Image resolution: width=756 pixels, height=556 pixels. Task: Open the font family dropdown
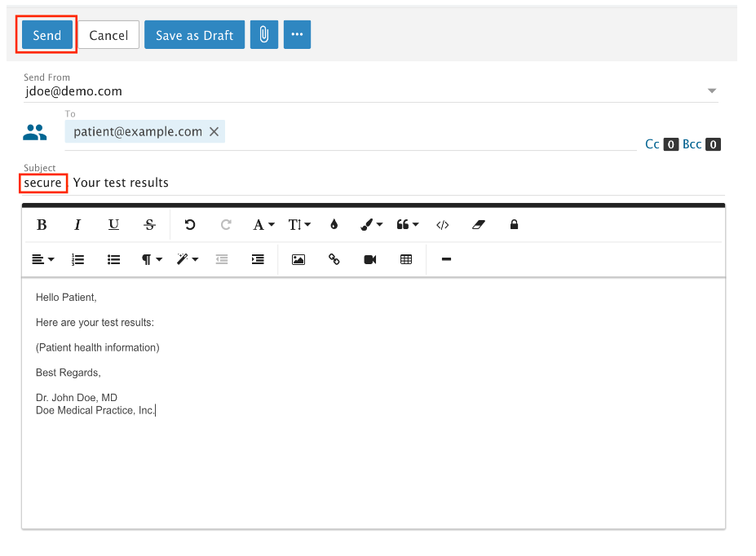(x=263, y=225)
